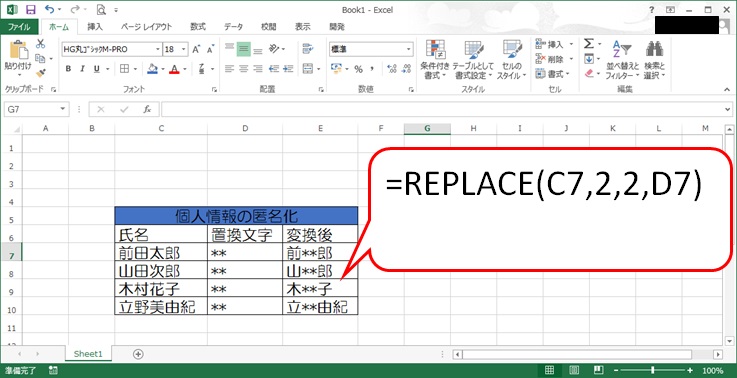Click the red font color swatch

pyautogui.click(x=174, y=69)
